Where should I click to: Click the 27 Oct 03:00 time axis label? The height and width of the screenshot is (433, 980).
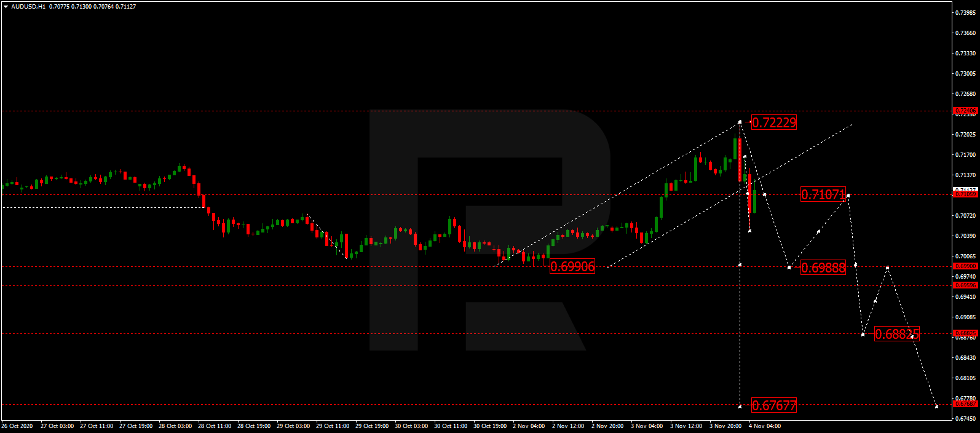57,426
